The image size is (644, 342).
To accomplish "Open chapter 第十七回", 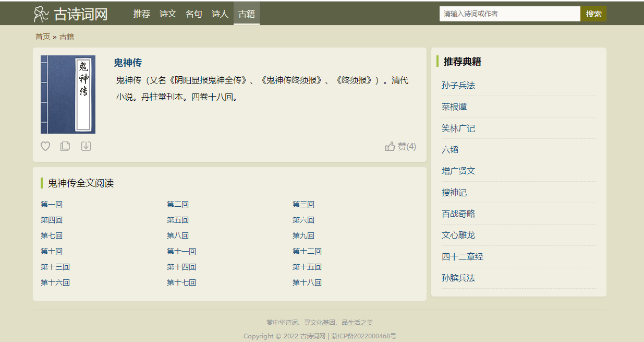I will pyautogui.click(x=181, y=282).
